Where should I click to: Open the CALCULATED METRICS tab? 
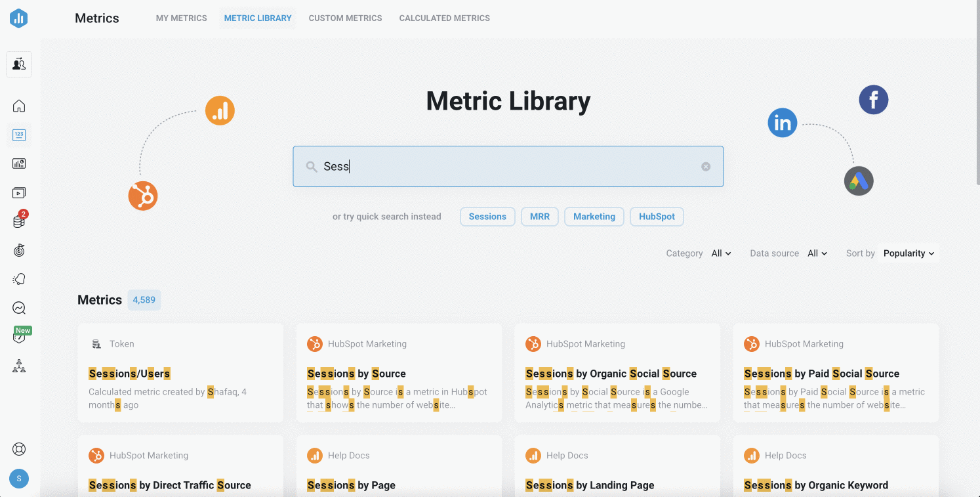coord(444,18)
